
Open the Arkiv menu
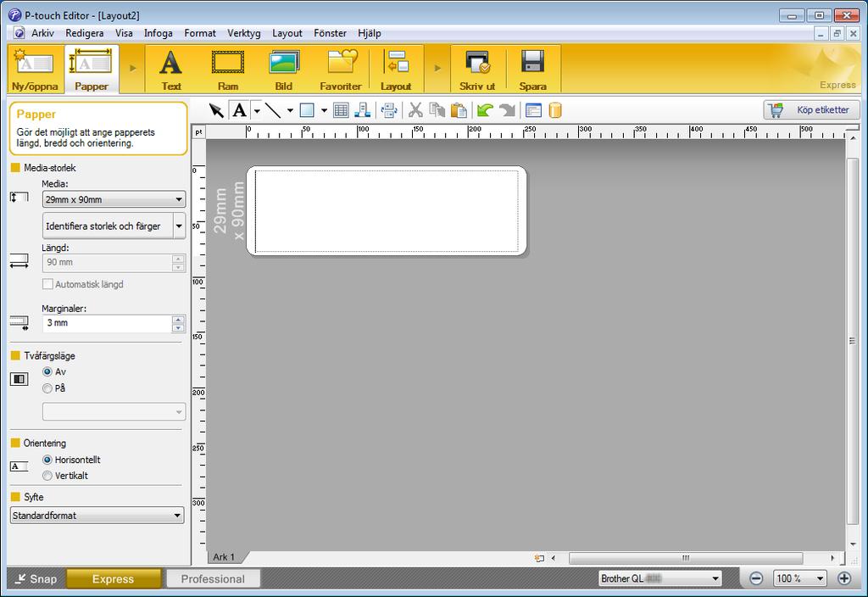point(42,33)
